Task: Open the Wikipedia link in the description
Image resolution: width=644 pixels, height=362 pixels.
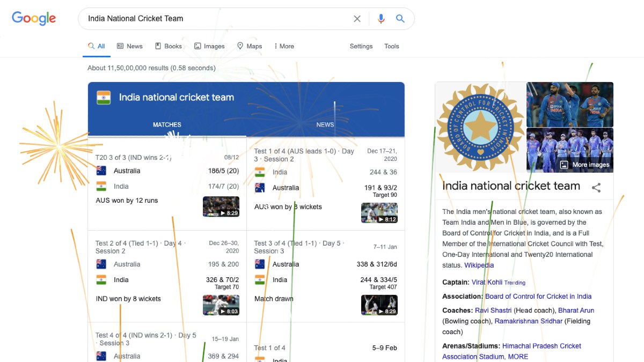Action: pos(479,265)
